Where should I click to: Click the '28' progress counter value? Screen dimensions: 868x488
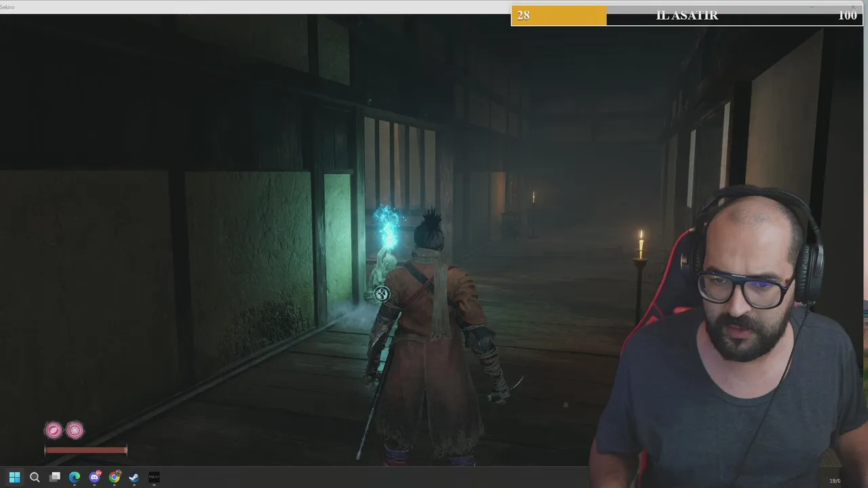coord(523,16)
